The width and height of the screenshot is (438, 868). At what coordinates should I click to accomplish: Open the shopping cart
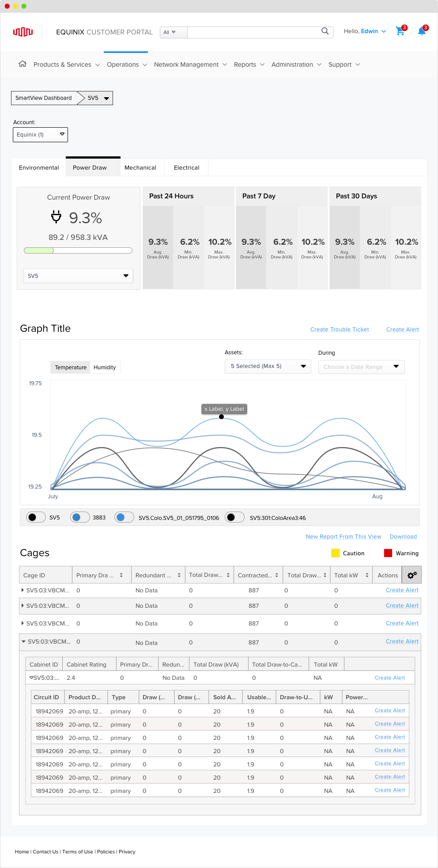(x=400, y=31)
